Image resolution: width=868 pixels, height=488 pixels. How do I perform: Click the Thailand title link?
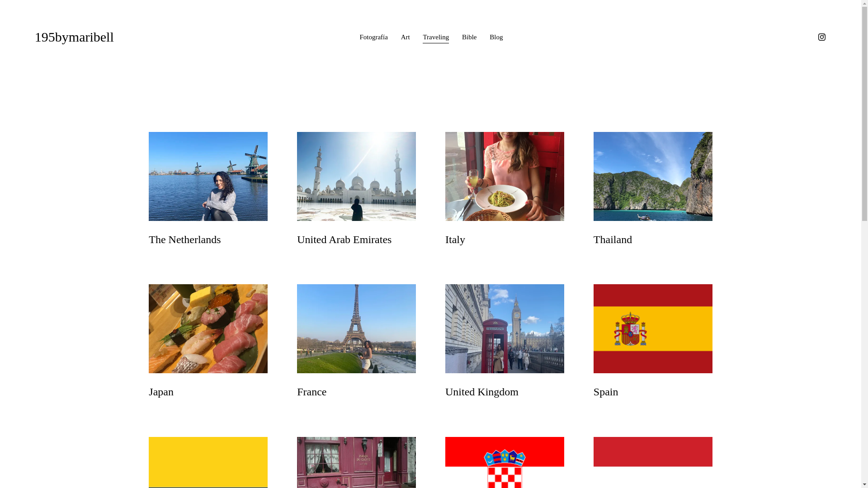point(613,239)
